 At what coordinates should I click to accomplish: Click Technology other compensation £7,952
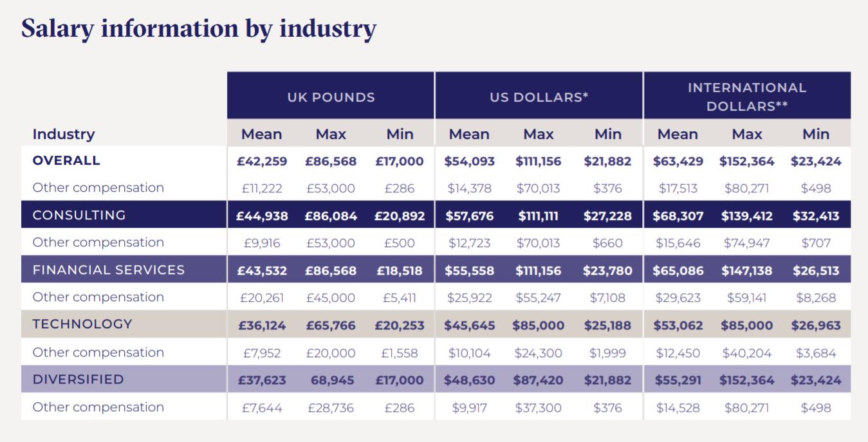click(262, 353)
